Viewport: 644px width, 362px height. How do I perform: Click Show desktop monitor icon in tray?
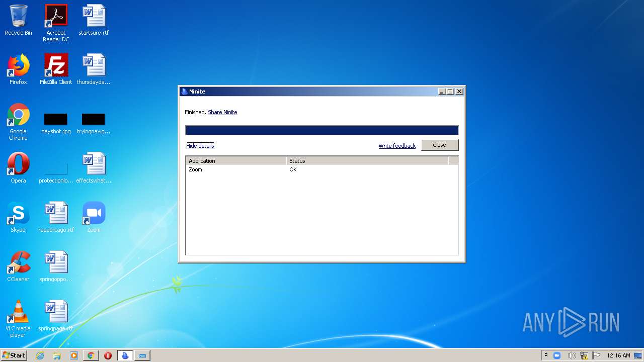pos(638,355)
